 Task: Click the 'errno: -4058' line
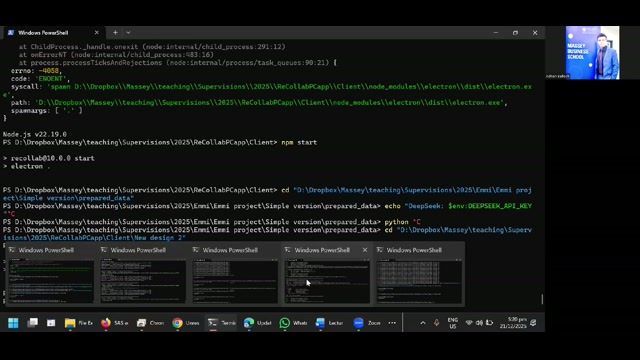point(36,71)
